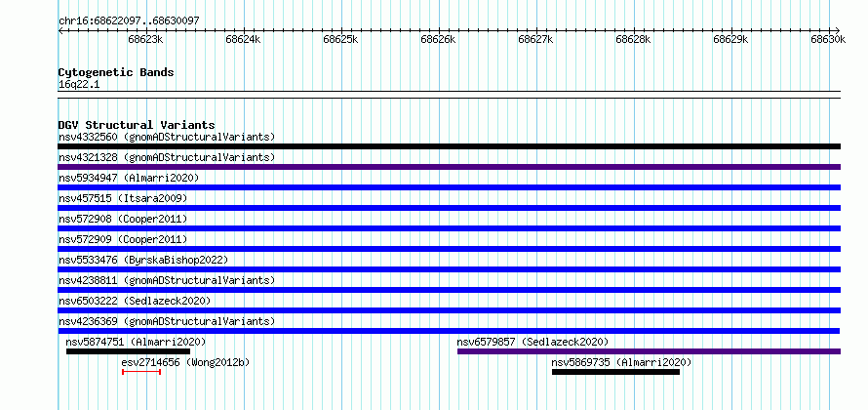The height and width of the screenshot is (410, 868).
Task: Select the blue bar under nsv4236369
Action: click(x=449, y=331)
